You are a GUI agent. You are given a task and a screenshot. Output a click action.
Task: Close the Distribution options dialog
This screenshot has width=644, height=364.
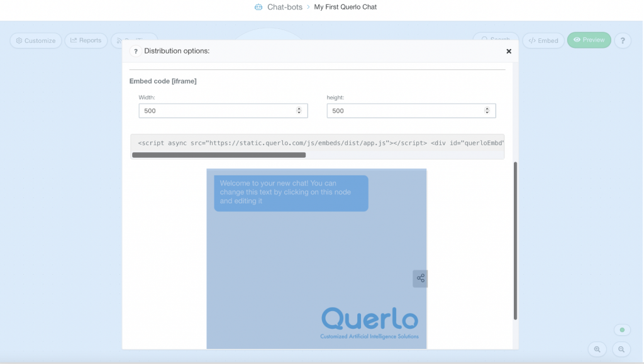509,52
